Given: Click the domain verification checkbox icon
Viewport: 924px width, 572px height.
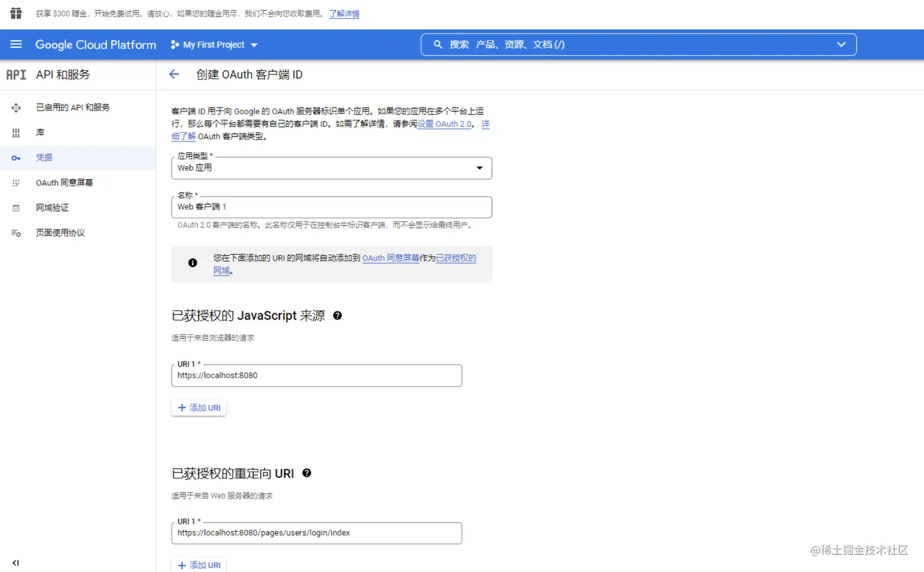Looking at the screenshot, I should [x=16, y=208].
